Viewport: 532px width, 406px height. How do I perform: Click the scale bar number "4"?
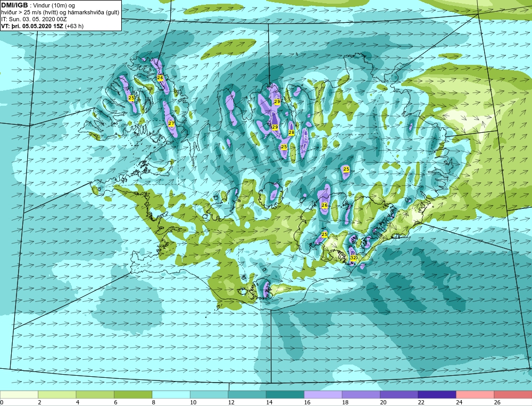tap(78, 402)
